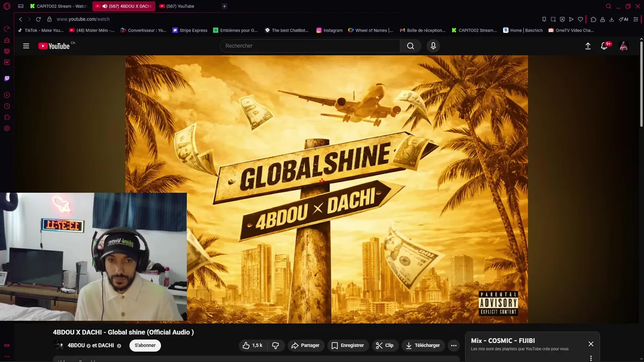Image resolution: width=644 pixels, height=362 pixels.
Task: Click the Global Shine video player
Action: (x=327, y=189)
